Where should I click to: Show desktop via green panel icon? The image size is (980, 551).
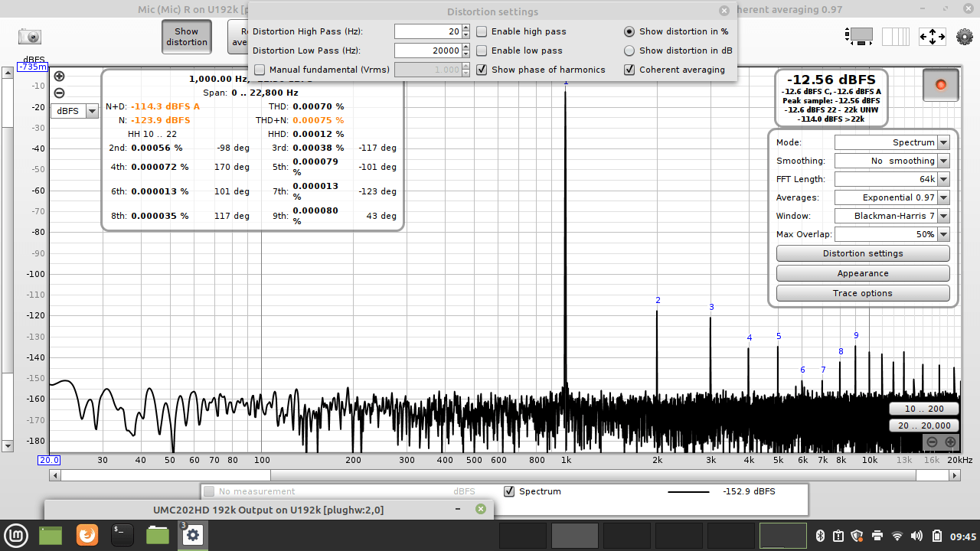click(x=51, y=535)
